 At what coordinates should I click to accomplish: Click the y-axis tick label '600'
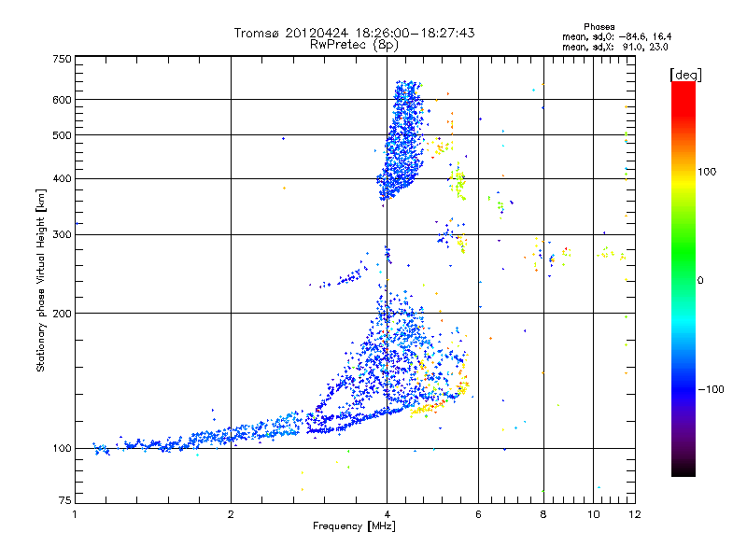tap(62, 100)
